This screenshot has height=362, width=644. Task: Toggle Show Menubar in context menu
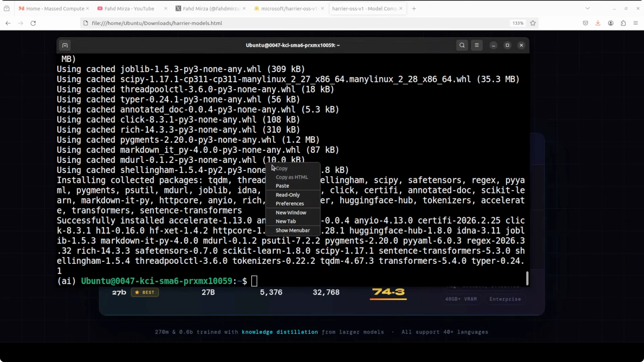tap(292, 230)
